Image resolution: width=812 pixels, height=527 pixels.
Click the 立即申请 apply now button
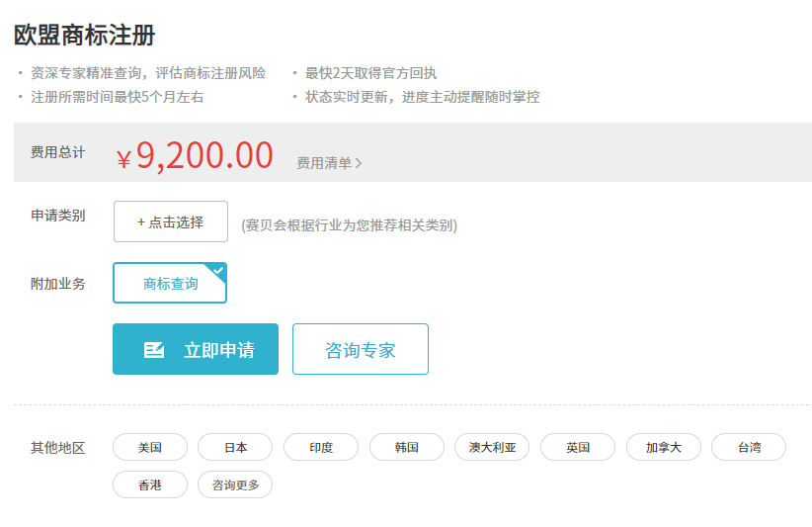coord(196,349)
